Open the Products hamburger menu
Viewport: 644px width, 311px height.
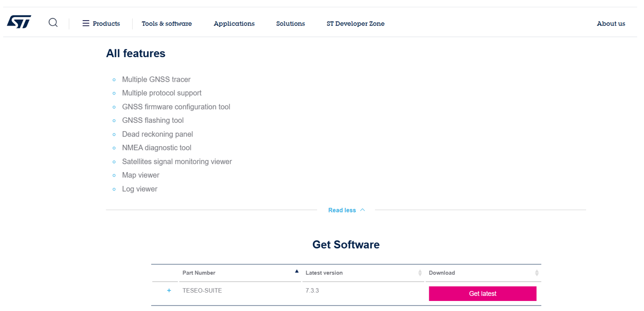click(101, 24)
